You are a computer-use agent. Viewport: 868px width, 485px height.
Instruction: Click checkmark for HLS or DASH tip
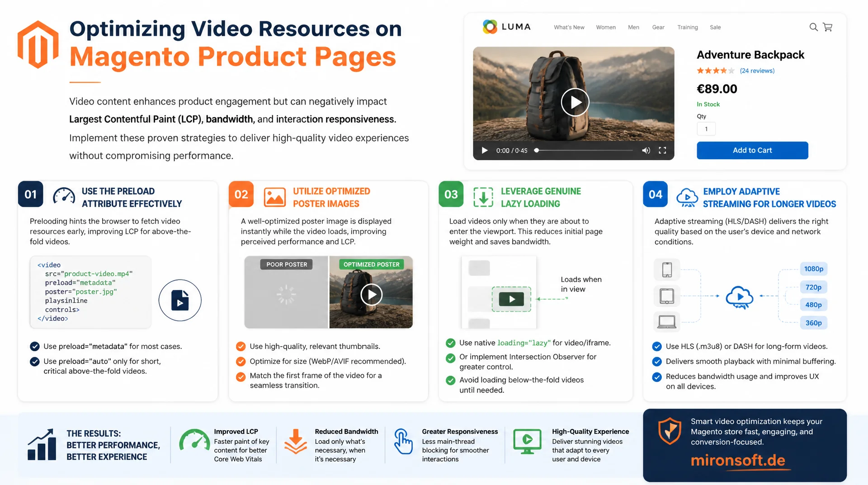657,347
